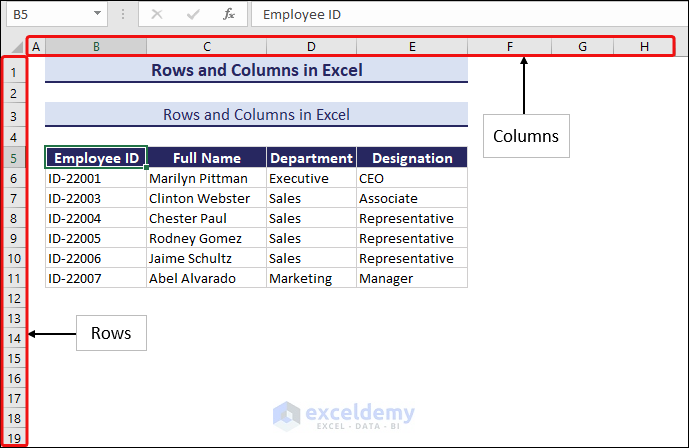
Task: Select the ID-22004 cell
Action: pos(96,218)
